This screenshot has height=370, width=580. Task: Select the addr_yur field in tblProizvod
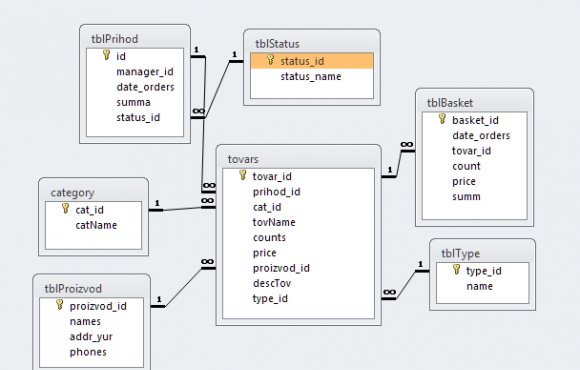[x=91, y=337]
